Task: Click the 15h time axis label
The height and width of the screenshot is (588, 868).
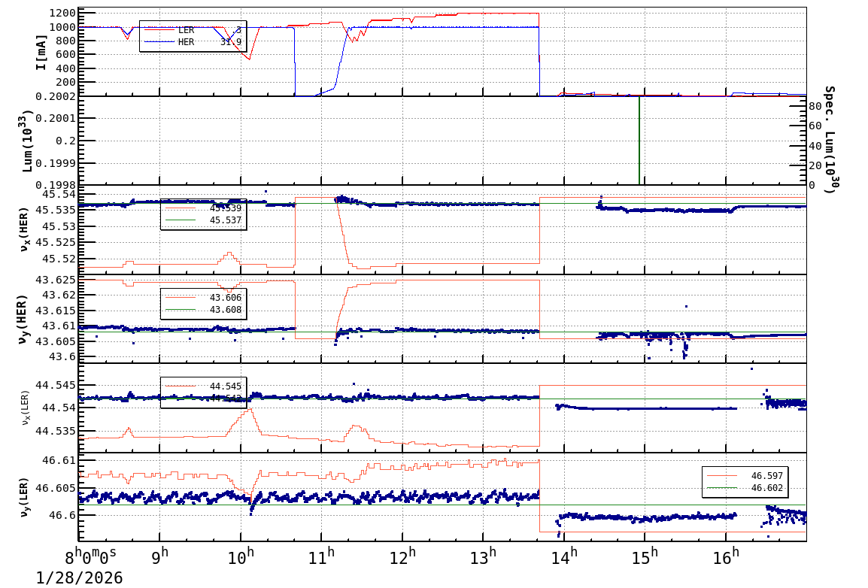Action: pyautogui.click(x=645, y=556)
